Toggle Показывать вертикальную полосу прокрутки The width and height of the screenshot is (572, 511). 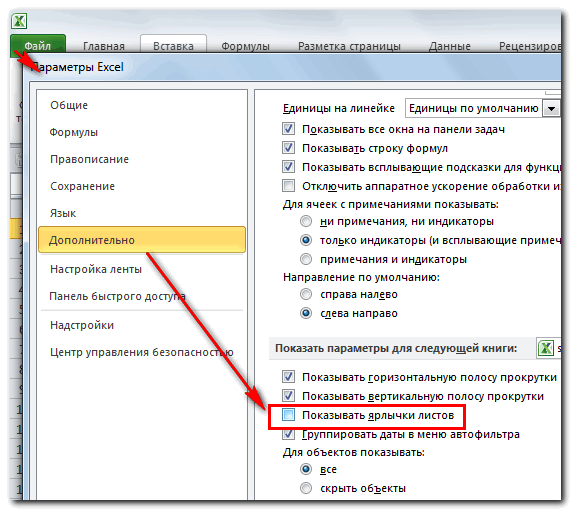288,396
